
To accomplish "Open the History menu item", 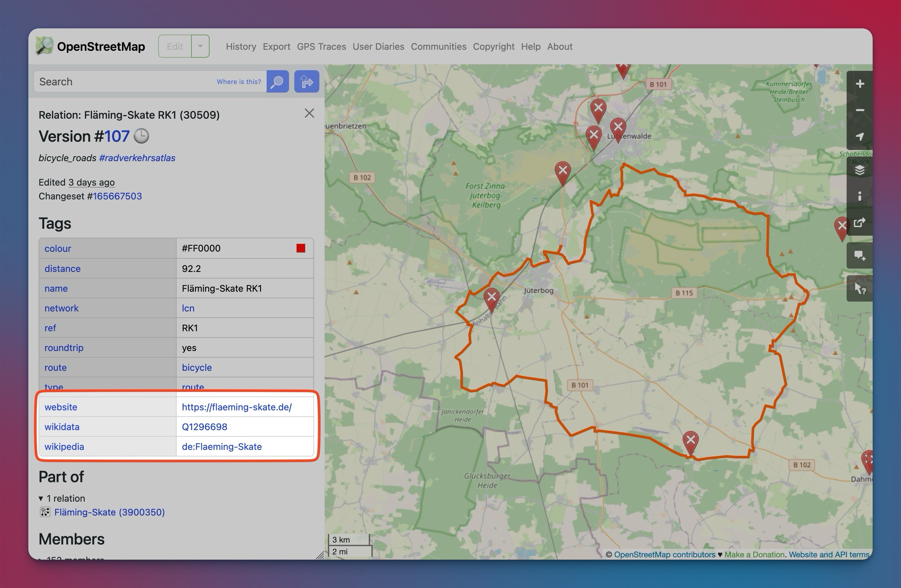I will tap(241, 46).
